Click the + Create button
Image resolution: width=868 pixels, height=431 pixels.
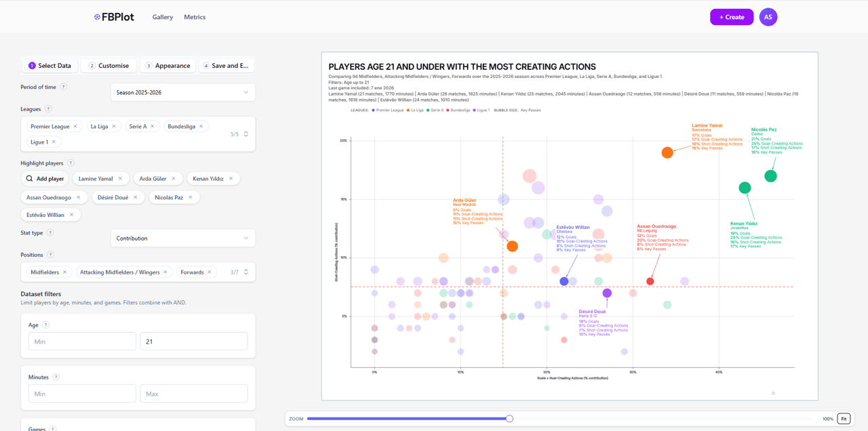[x=732, y=17]
